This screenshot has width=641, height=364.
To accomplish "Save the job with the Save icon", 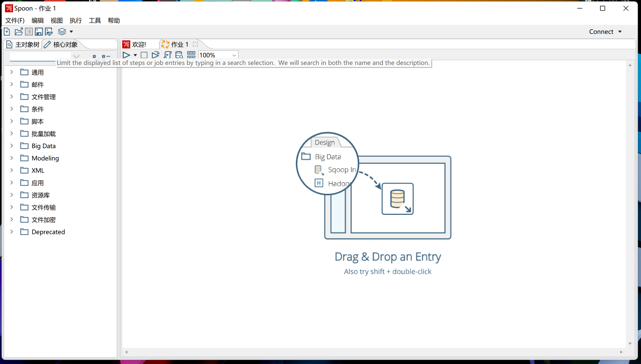I will pos(39,32).
